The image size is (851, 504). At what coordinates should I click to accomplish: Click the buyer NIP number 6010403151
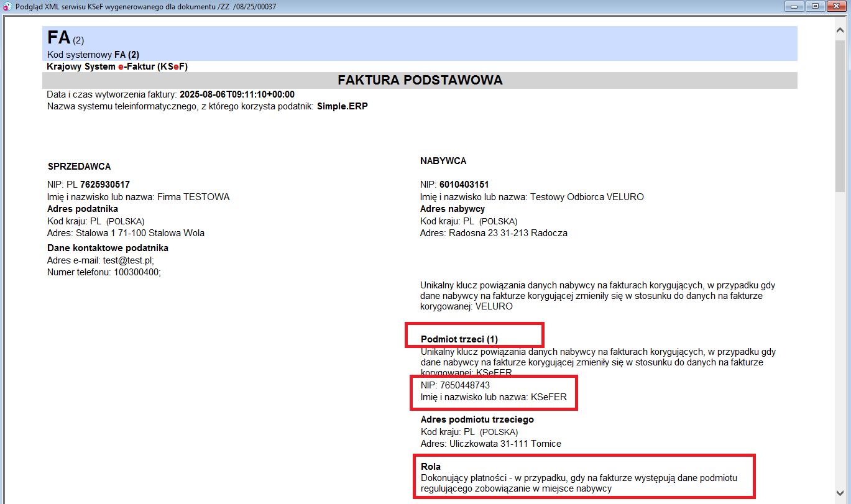(464, 185)
